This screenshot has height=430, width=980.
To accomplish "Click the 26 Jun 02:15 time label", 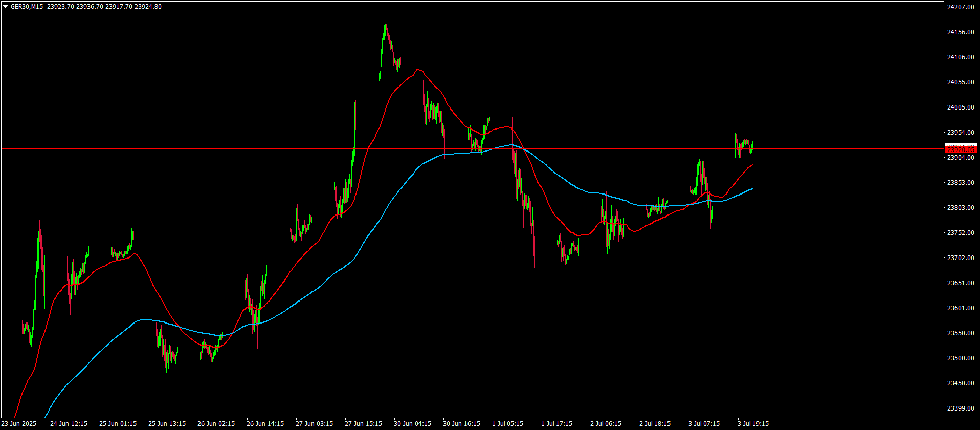I will (x=216, y=424).
